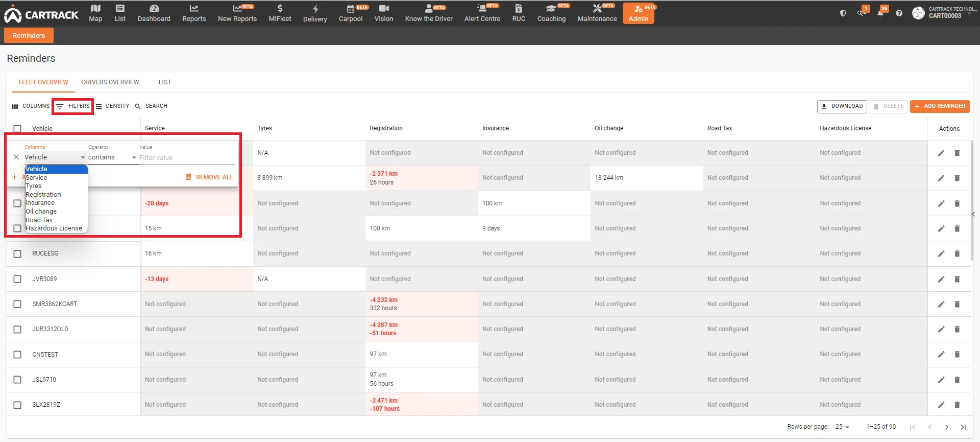Viewport: 980px width, 442px height.
Task: Select the JVR3089 vehicle checkbox
Action: click(x=17, y=279)
